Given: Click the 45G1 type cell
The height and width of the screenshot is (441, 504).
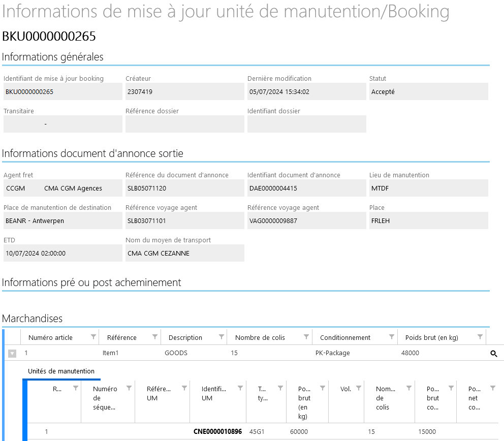Looking at the screenshot, I should point(257,431).
